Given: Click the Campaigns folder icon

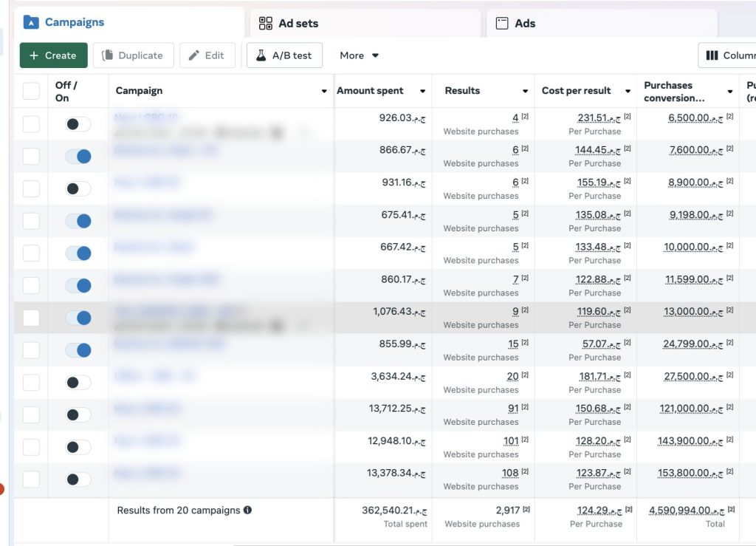Looking at the screenshot, I should coord(31,22).
